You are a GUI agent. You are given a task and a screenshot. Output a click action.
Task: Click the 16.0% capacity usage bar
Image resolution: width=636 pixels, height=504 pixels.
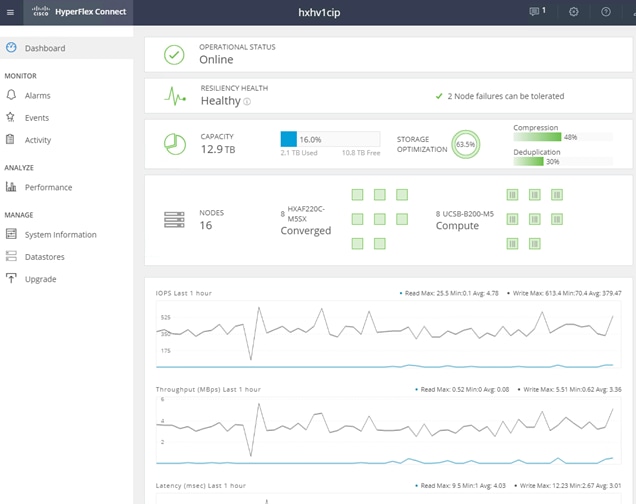[330, 139]
